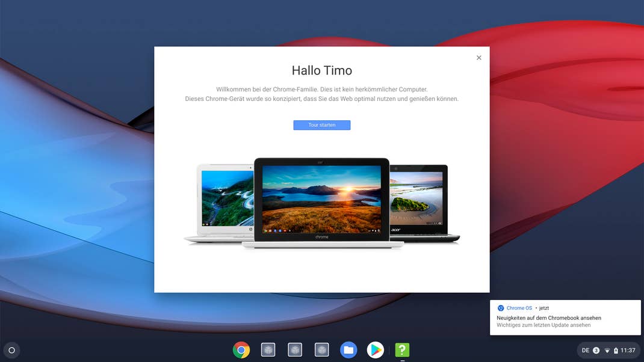Open the green Get Help app icon
Image resolution: width=644 pixels, height=362 pixels.
[402, 350]
